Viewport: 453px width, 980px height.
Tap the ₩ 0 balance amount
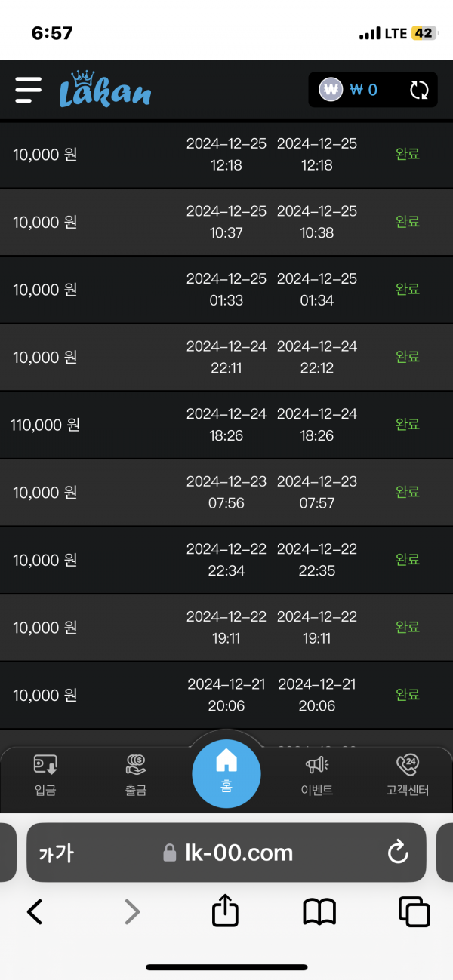click(364, 91)
